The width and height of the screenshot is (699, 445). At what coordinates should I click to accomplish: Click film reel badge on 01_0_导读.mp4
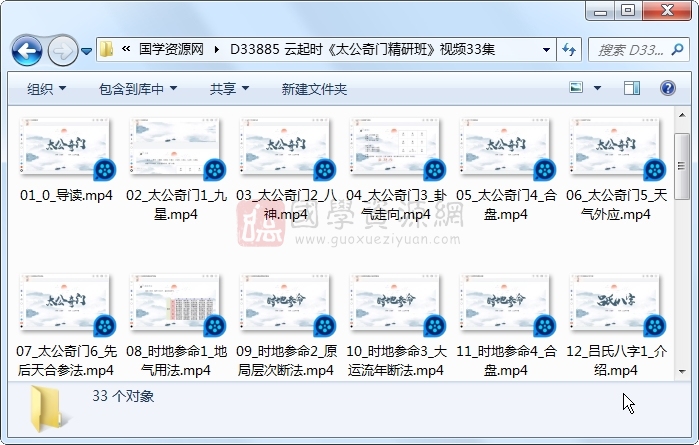(x=105, y=170)
